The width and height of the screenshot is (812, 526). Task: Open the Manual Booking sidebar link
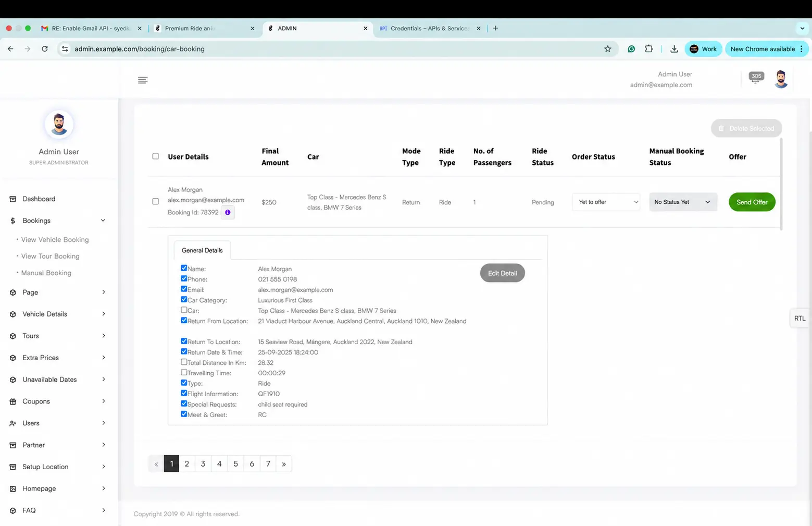pos(46,273)
